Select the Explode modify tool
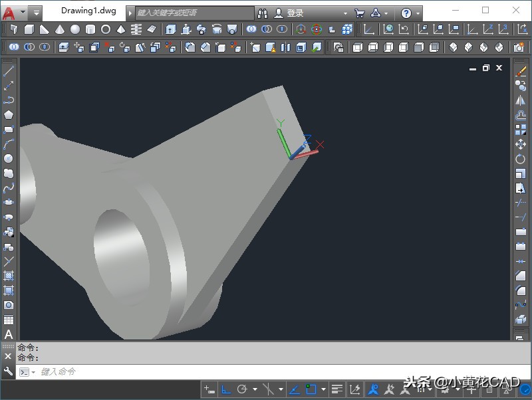The height and width of the screenshot is (400, 532). click(521, 319)
